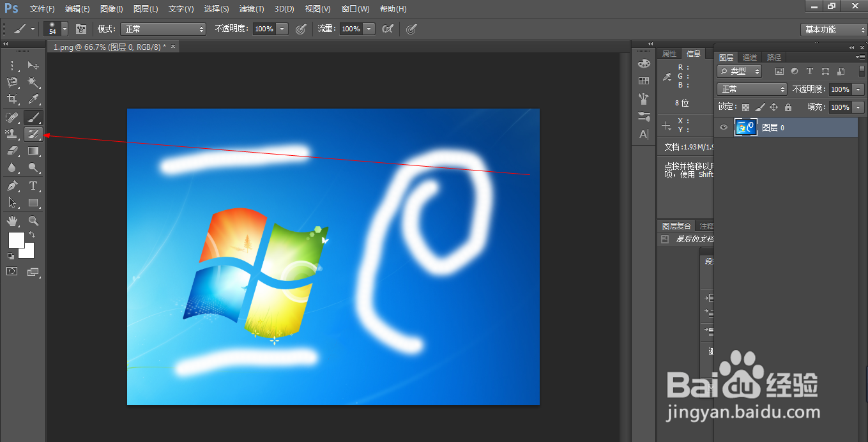Open layer 不透明度 dropdown arrow
The width and height of the screenshot is (868, 442).
click(858, 89)
